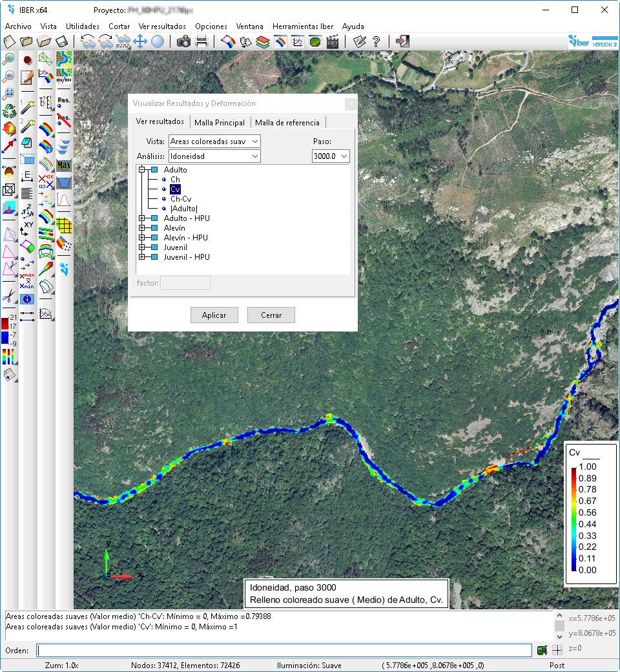Click the Aplicar button
The width and height of the screenshot is (620, 672).
214,315
